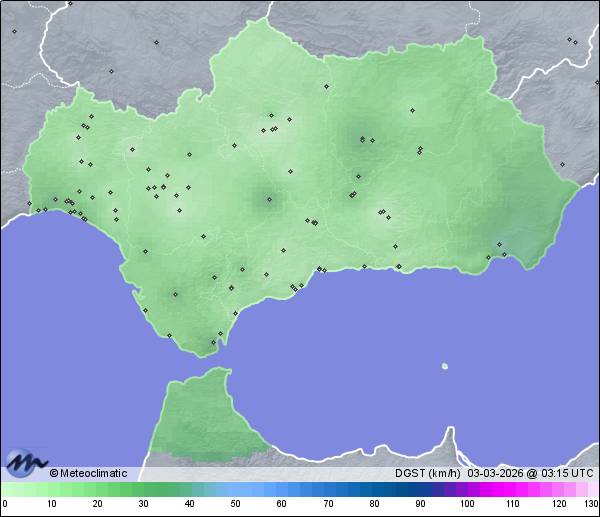The width and height of the screenshot is (600, 517).
Task: Select the magenta 110 km/h legend color
Action: (512, 489)
